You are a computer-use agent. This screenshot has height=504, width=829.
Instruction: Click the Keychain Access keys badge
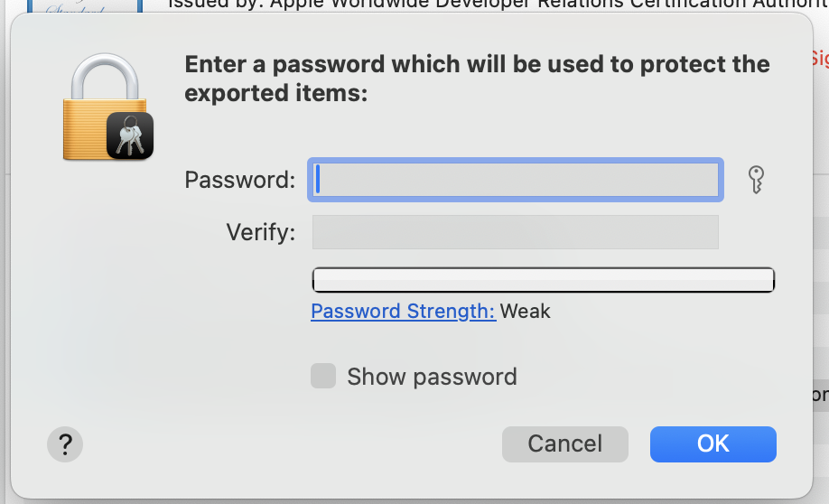(130, 135)
